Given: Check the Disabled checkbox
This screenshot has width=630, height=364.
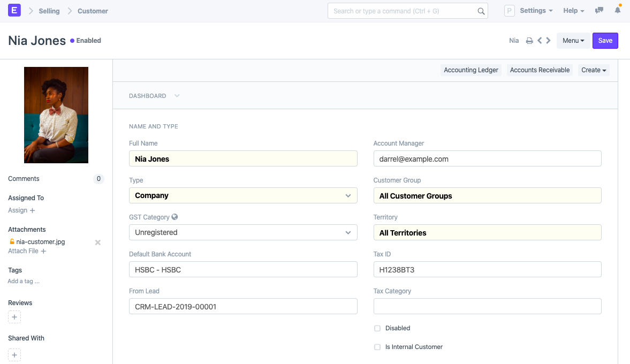Looking at the screenshot, I should (377, 328).
